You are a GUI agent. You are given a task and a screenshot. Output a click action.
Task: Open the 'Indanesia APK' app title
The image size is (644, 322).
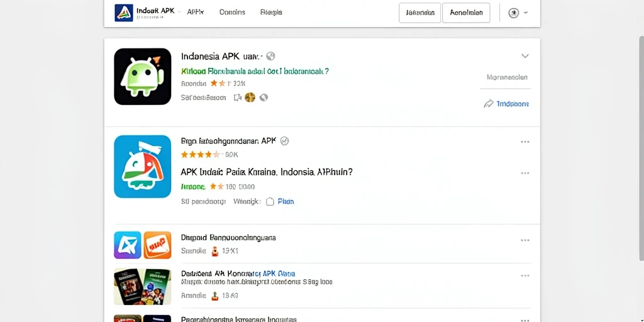(221, 56)
